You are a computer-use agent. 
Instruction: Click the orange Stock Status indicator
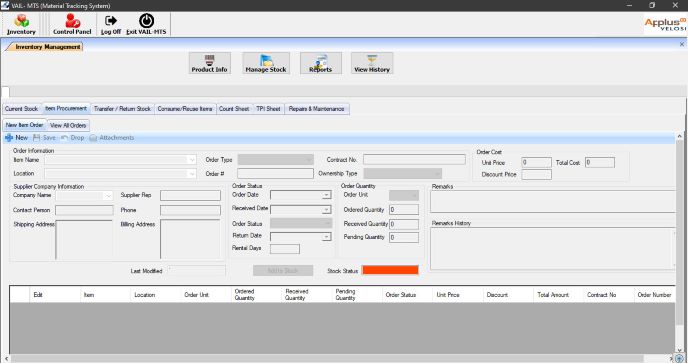pos(390,270)
